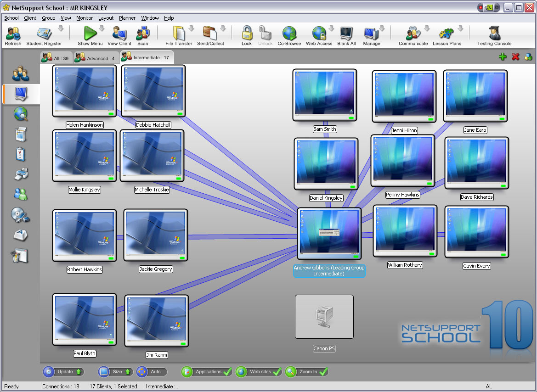
Task: Select Canon PS printer thumbnail
Action: pyautogui.click(x=324, y=317)
